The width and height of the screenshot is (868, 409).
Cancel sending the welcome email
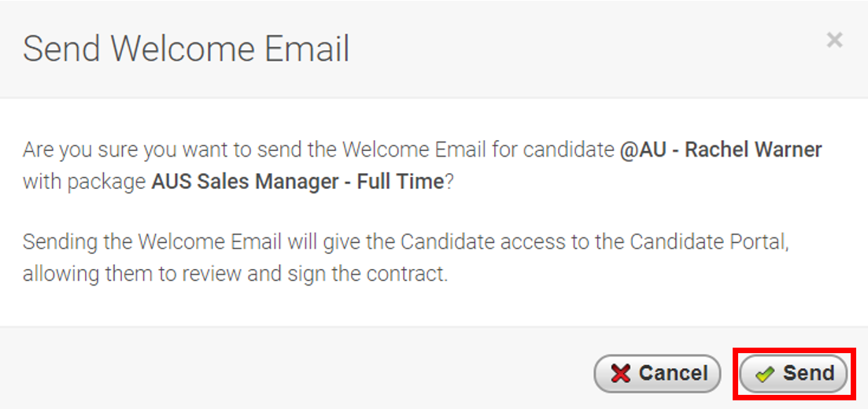[x=658, y=374]
